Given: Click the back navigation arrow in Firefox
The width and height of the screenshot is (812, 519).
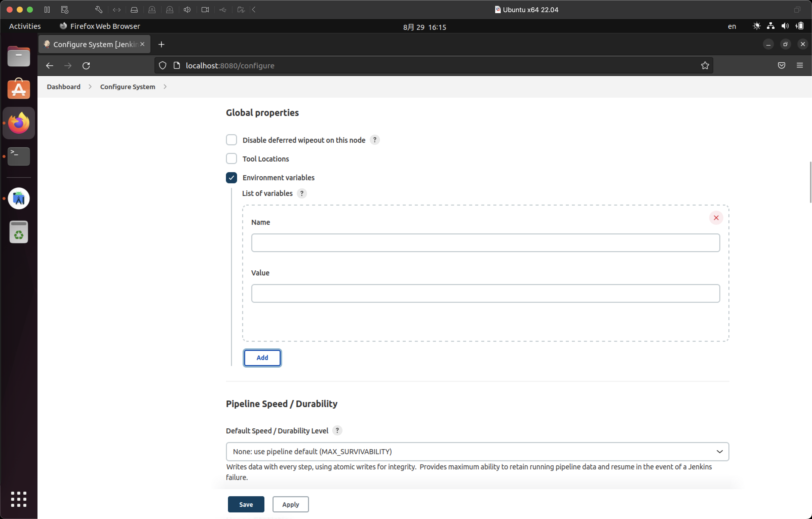Looking at the screenshot, I should coord(50,65).
